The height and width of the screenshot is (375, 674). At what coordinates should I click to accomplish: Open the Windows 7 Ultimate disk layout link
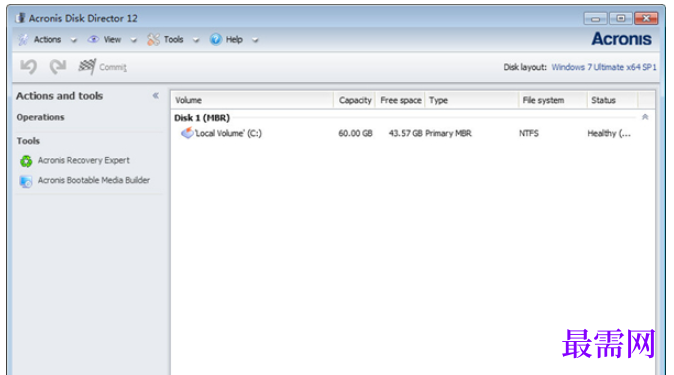tap(604, 67)
